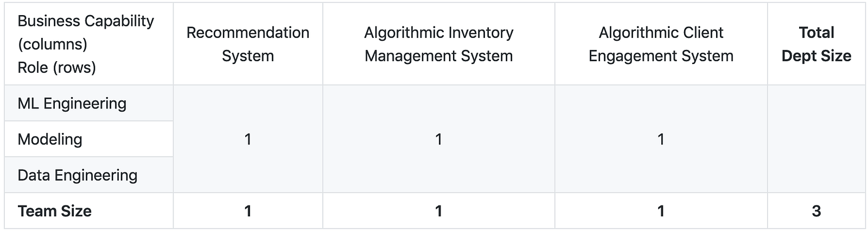Viewport: 868px width, 231px height.
Task: Select the Data Engineering row label
Action: 78,175
